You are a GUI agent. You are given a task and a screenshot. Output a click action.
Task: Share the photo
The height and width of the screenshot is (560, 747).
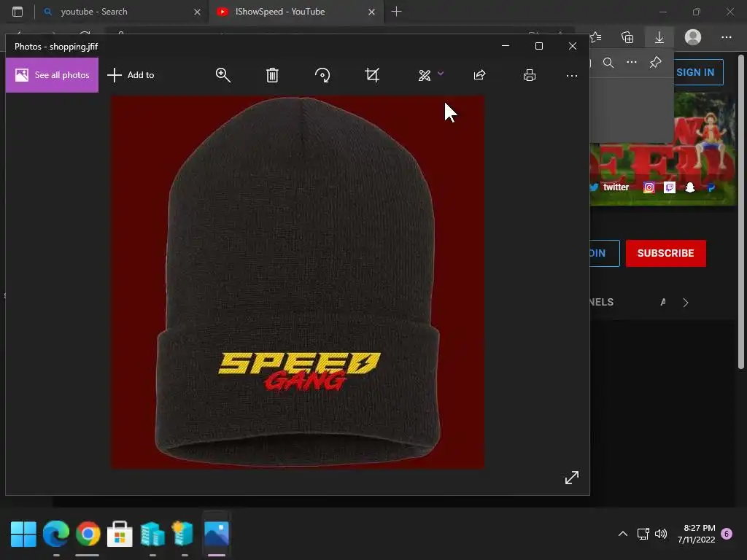click(479, 75)
